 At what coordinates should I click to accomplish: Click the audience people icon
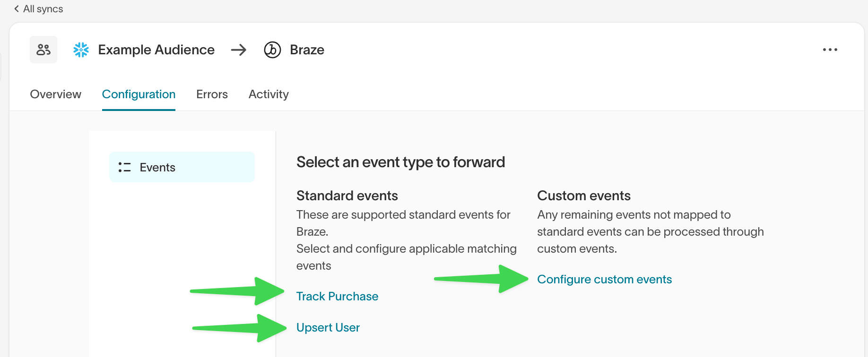43,50
